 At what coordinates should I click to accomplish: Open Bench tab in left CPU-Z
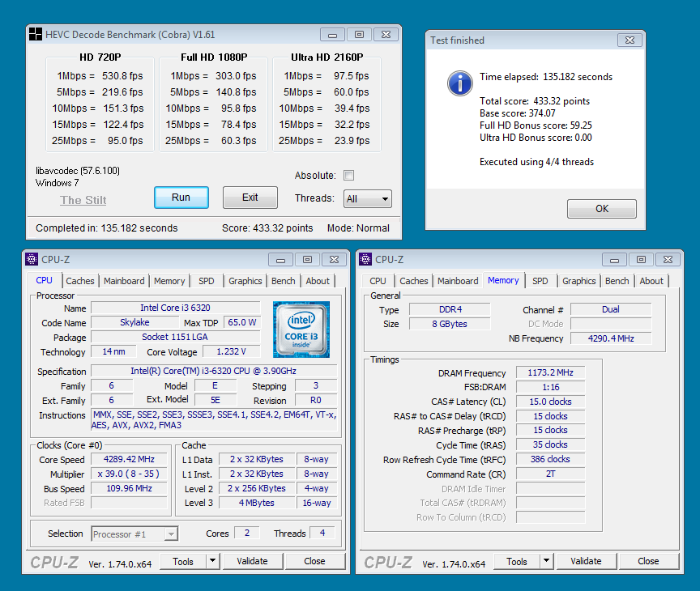click(x=284, y=281)
